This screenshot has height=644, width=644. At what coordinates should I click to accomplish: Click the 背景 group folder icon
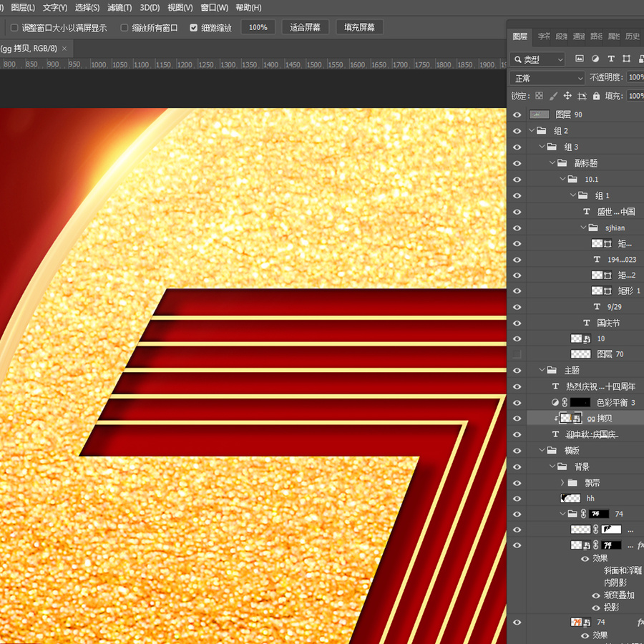point(562,467)
